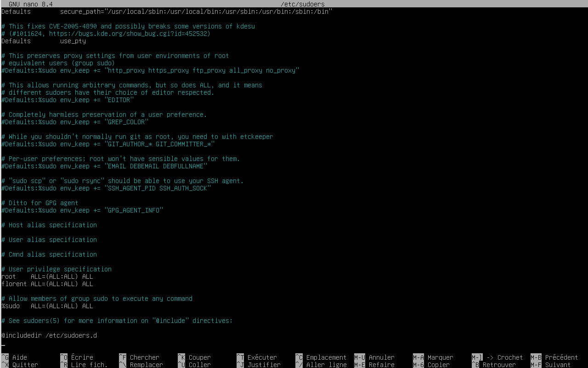
Task: Choose ^R Lire fich. in shortcut bar
Action: 84,365
